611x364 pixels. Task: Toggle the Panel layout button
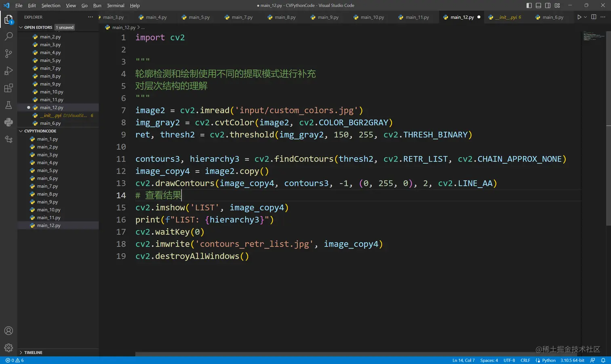pos(538,5)
